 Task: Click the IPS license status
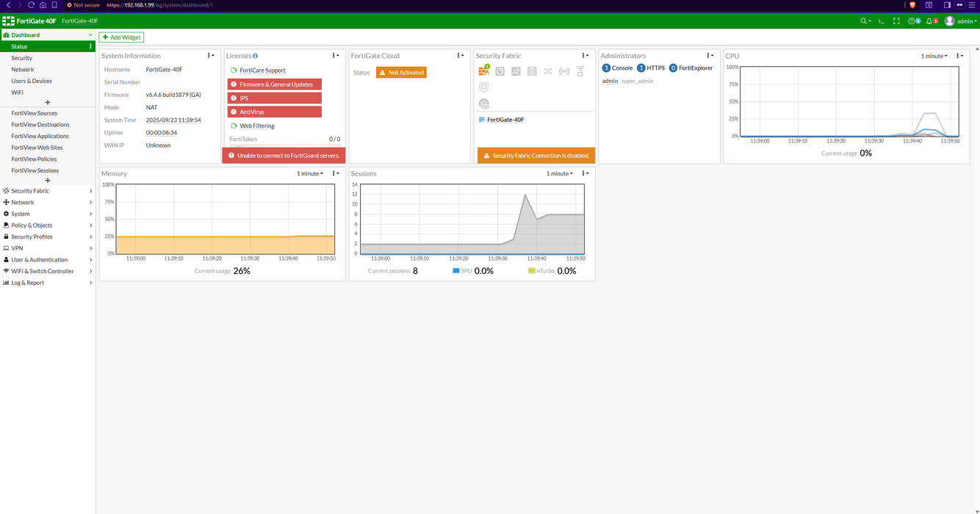click(x=275, y=98)
